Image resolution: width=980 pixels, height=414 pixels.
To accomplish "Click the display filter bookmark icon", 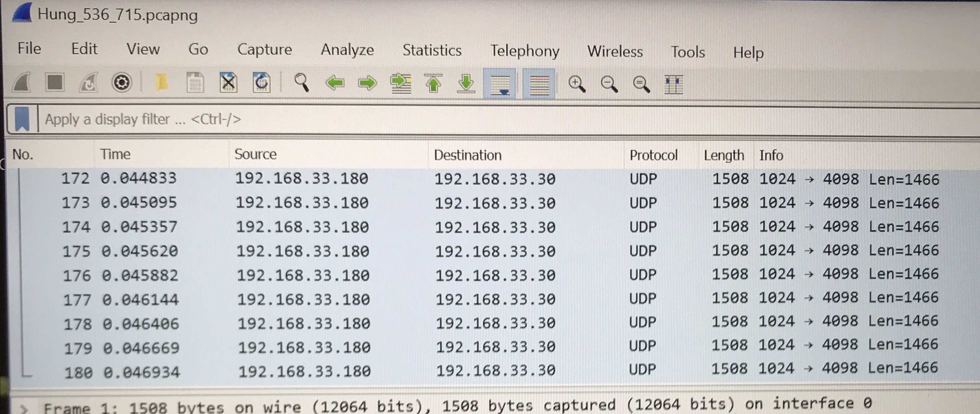I will (x=22, y=119).
